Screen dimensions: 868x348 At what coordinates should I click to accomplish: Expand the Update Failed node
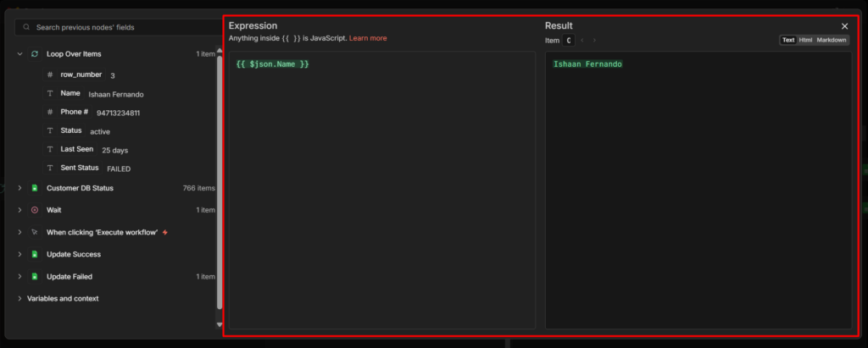(x=20, y=277)
